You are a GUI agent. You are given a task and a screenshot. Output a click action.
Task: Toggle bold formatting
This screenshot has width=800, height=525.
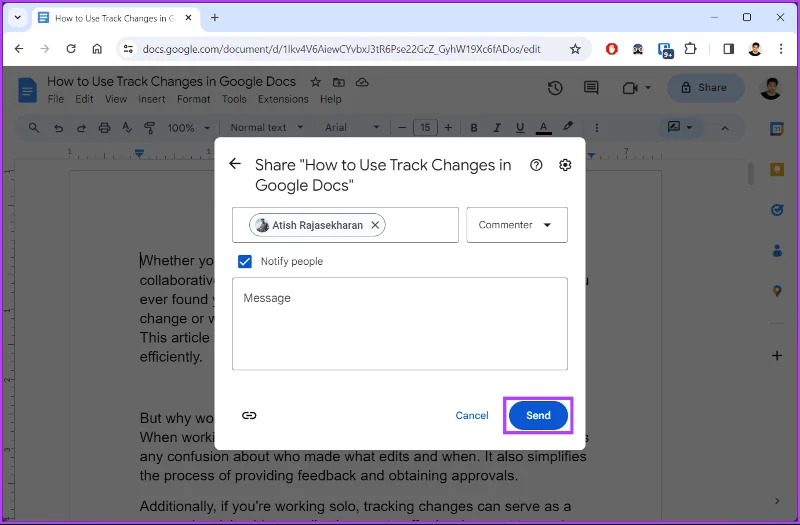[473, 128]
